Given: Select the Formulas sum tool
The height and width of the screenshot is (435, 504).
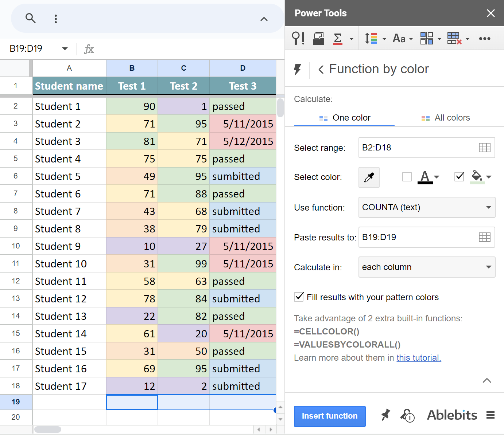Looking at the screenshot, I should coord(337,38).
